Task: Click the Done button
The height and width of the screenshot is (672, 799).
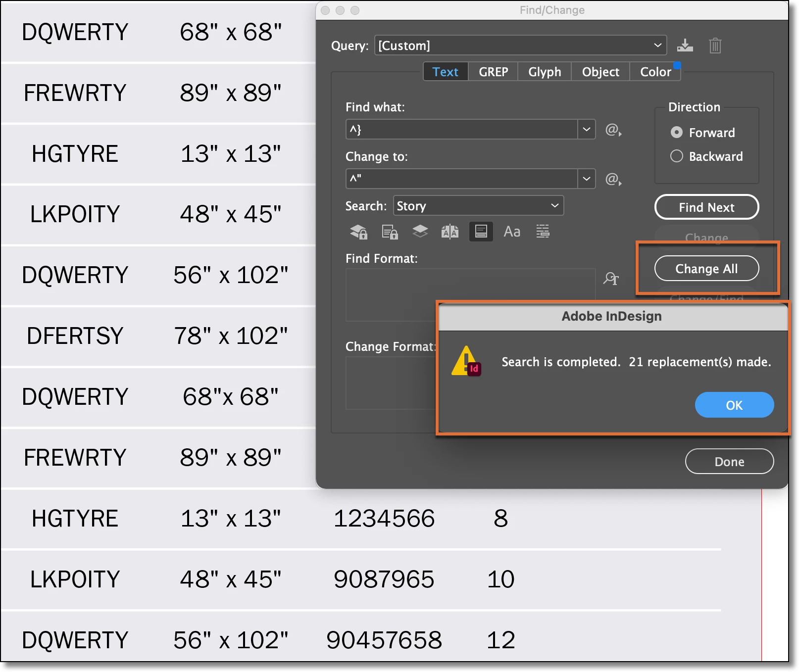Action: point(729,462)
